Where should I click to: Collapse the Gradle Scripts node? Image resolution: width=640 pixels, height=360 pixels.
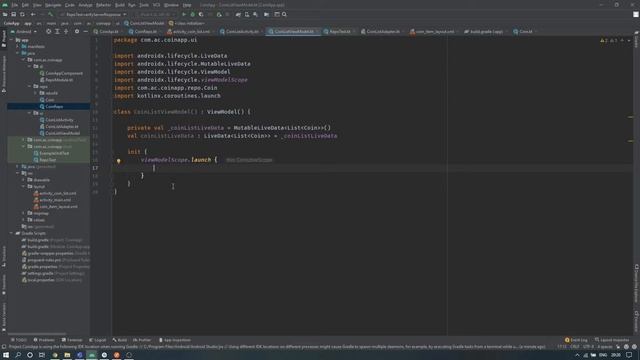click(x=11, y=233)
